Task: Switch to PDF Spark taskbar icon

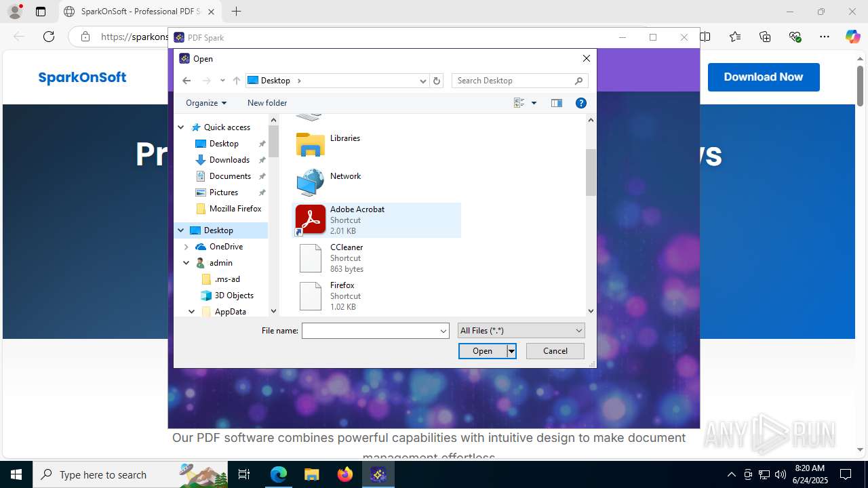Action: point(378,474)
